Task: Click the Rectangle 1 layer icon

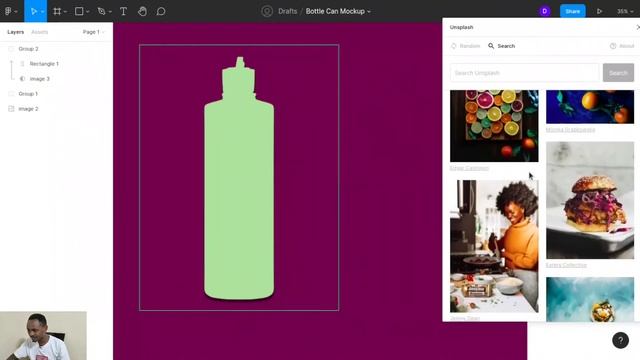Action: pos(22,64)
